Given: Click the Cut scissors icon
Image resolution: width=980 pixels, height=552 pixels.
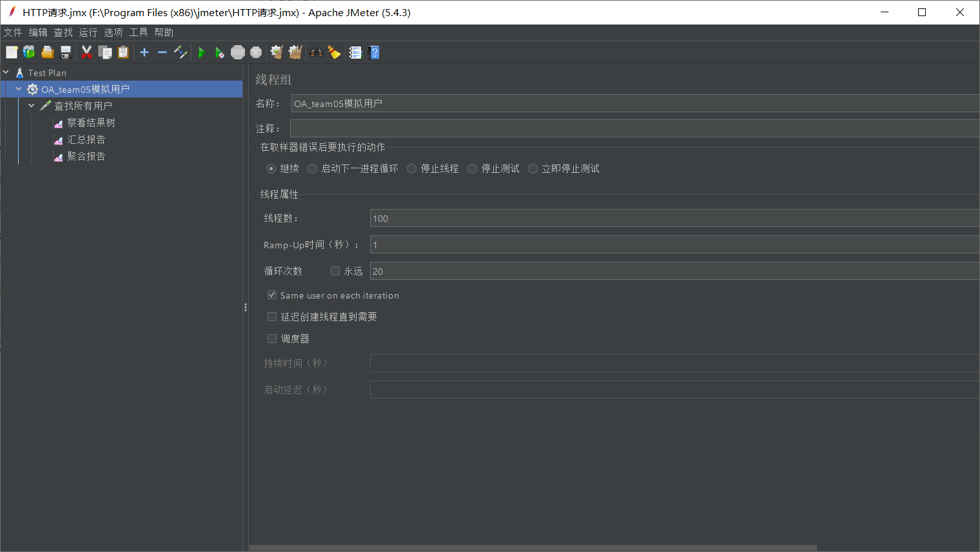Looking at the screenshot, I should pyautogui.click(x=86, y=53).
